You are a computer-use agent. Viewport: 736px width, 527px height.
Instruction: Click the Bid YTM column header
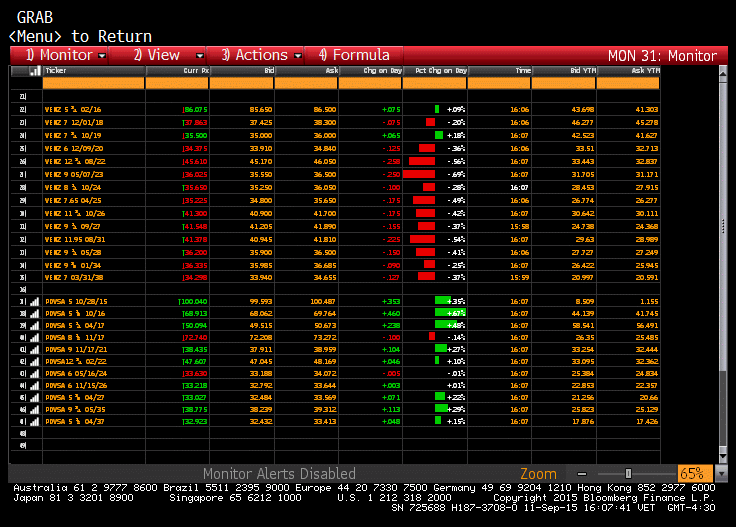(x=564, y=71)
